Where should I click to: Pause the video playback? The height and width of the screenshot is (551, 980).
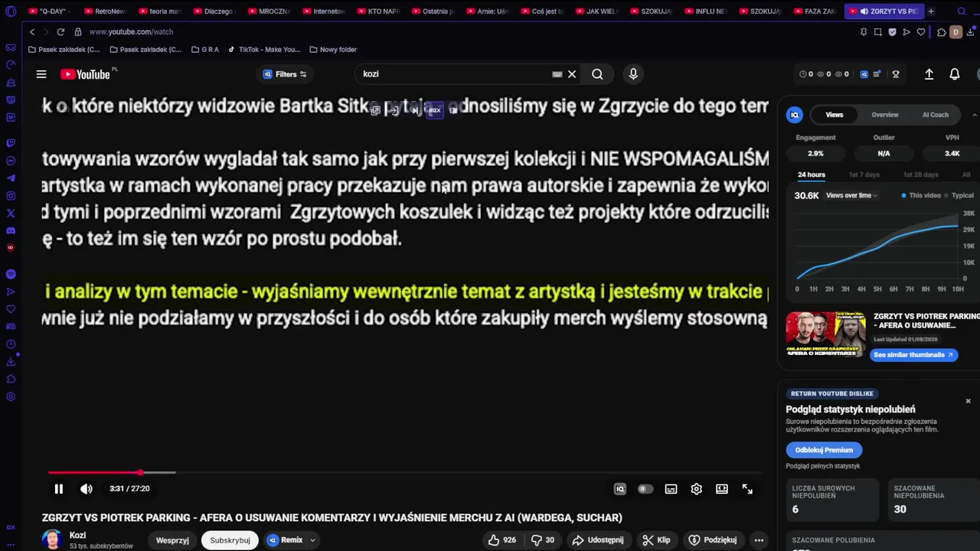(58, 489)
